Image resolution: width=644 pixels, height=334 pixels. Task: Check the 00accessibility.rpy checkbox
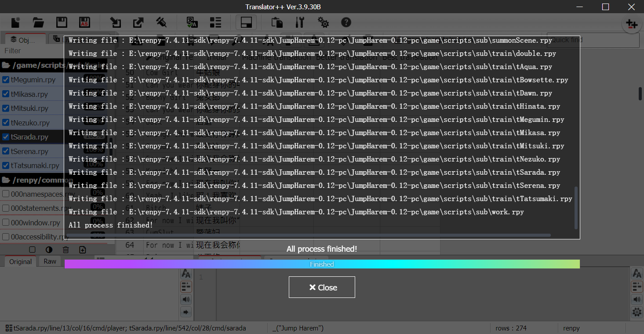(6, 237)
